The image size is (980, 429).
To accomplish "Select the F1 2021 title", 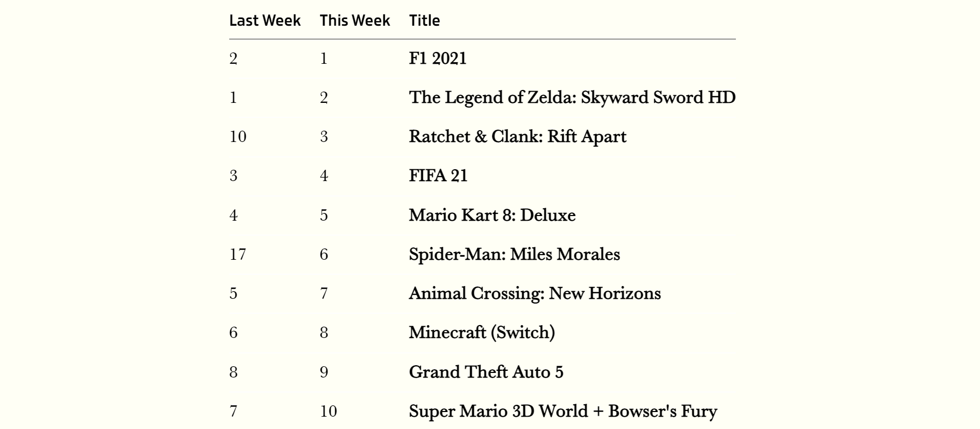I will click(x=438, y=58).
